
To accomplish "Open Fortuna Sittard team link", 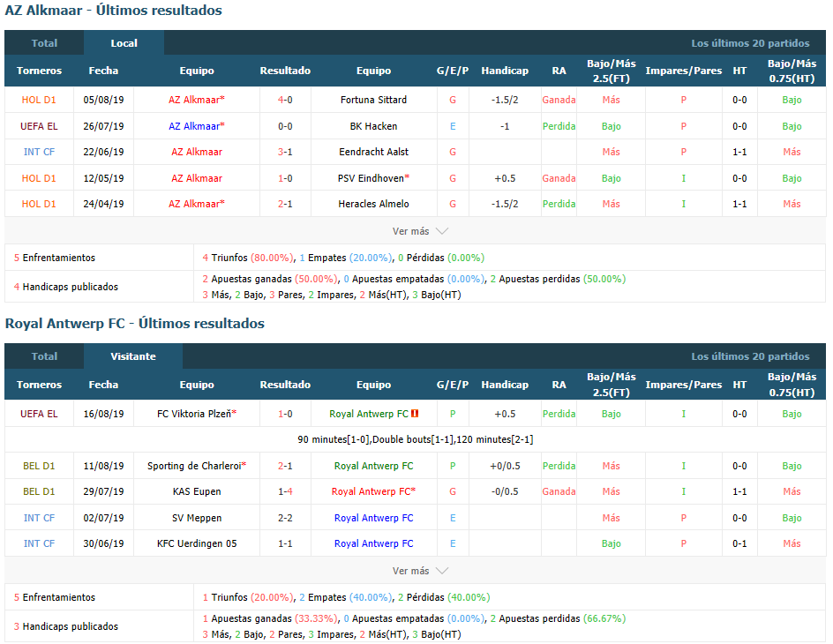I will coord(373,100).
